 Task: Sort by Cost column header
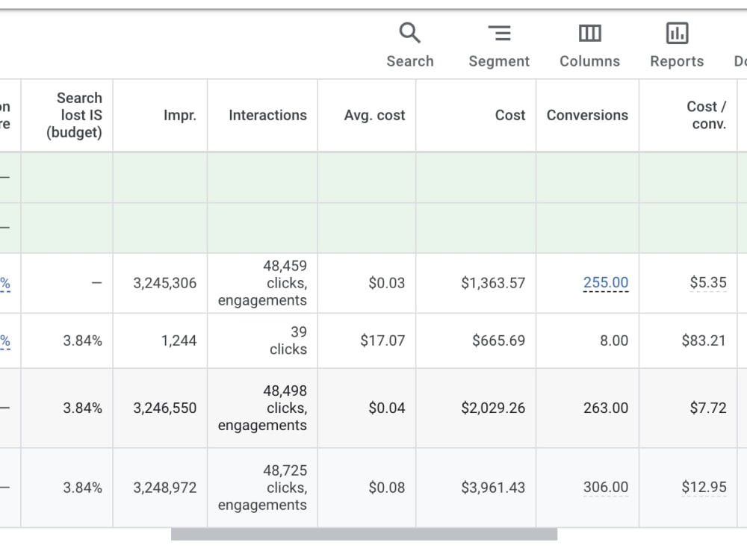(x=510, y=115)
